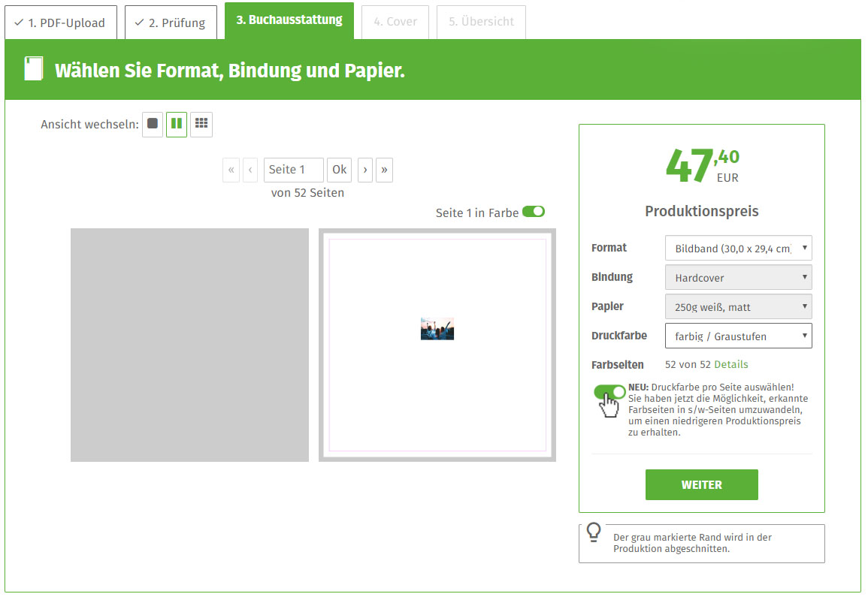This screenshot has height=600, width=868.
Task: Open the '2. Prüfung' tab
Action: coord(171,23)
